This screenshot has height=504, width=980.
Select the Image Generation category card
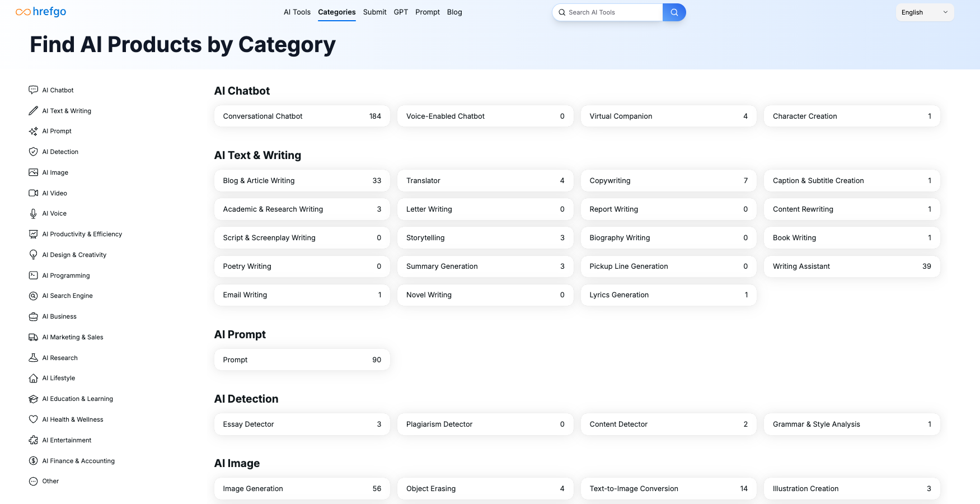point(302,489)
